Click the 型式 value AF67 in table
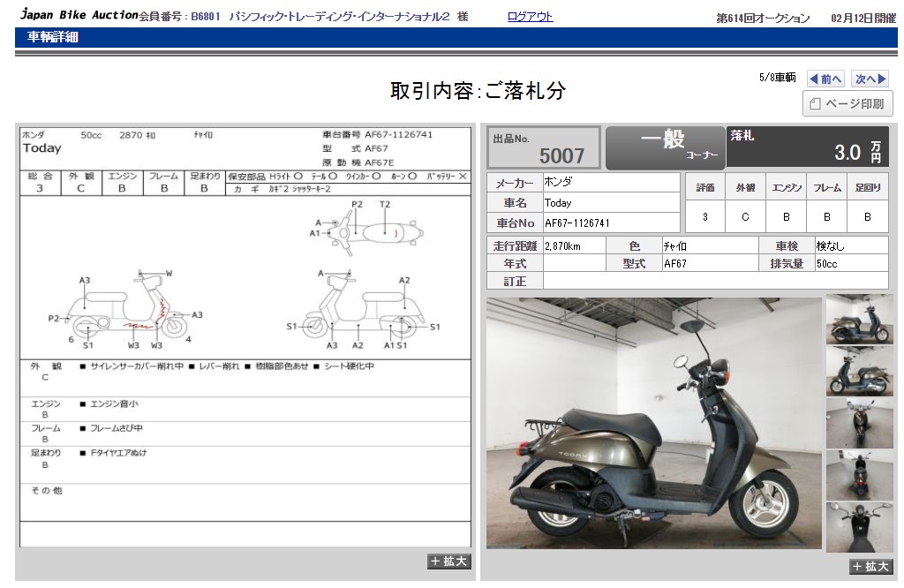Screen dimensions: 904x588 pyautogui.click(x=711, y=263)
